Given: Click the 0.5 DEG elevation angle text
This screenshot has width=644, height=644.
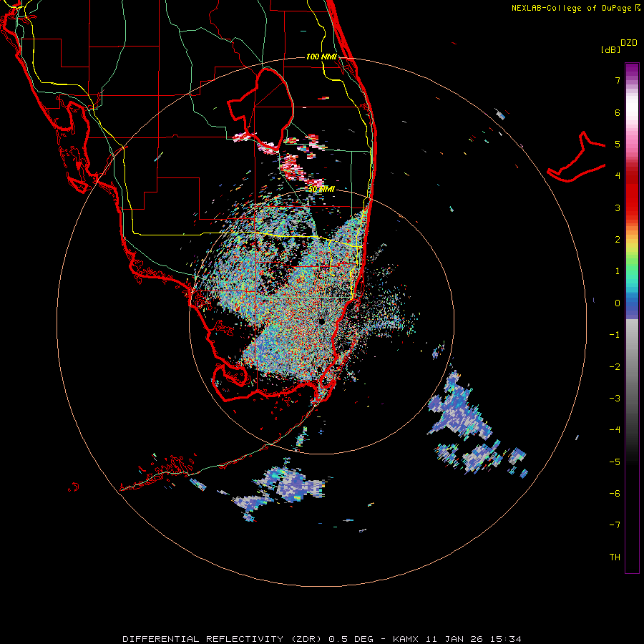Looking at the screenshot, I should coord(351,639).
